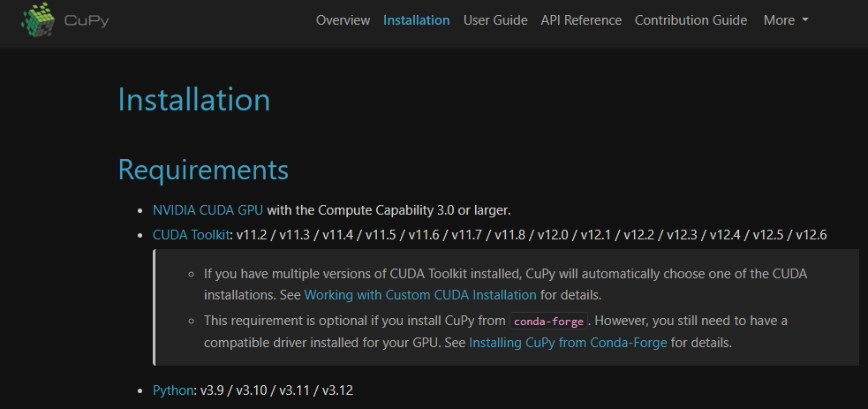The width and height of the screenshot is (868, 409).
Task: Click the 'v11.2' CUDA version text
Action: [252, 235]
